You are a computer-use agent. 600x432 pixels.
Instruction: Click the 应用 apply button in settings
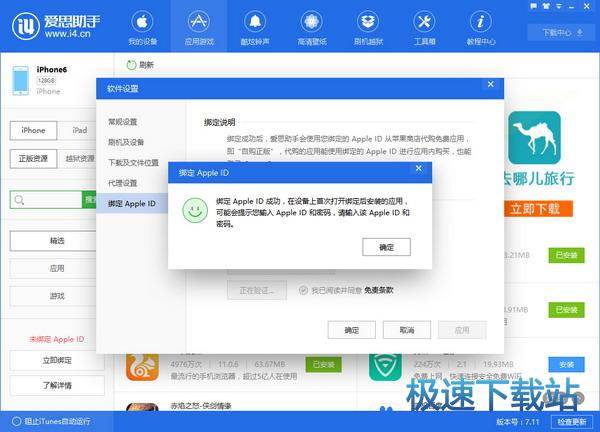coord(462,330)
